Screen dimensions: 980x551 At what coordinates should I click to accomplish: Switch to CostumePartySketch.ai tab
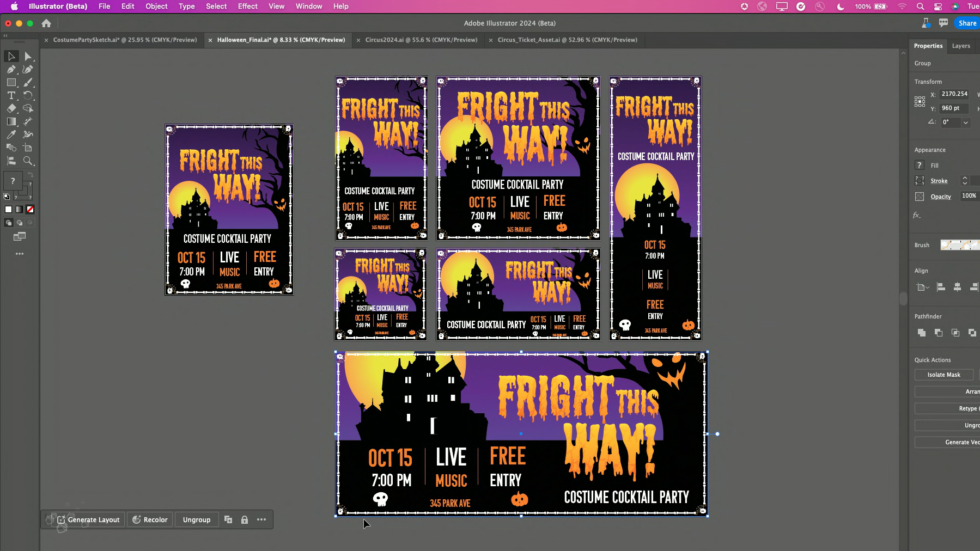[x=125, y=40]
